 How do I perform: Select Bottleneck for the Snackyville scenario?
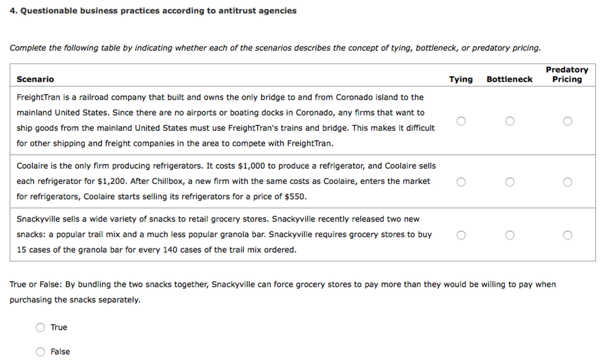click(x=510, y=235)
